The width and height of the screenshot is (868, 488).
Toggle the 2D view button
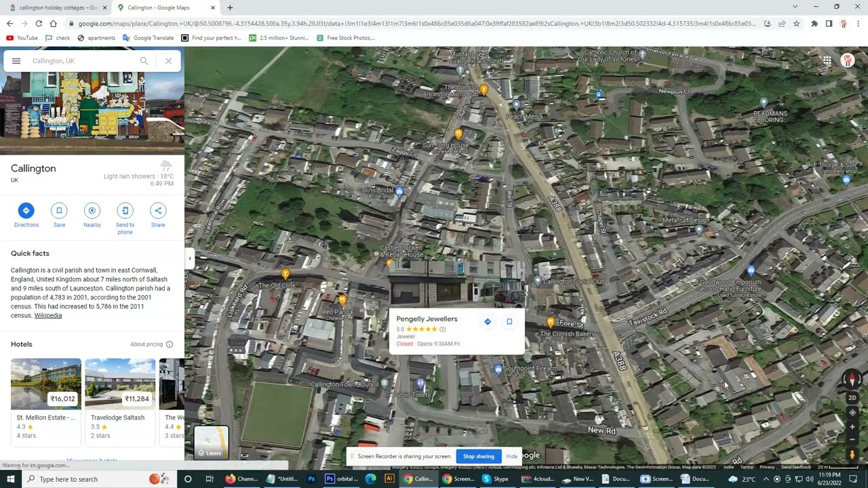(x=852, y=398)
